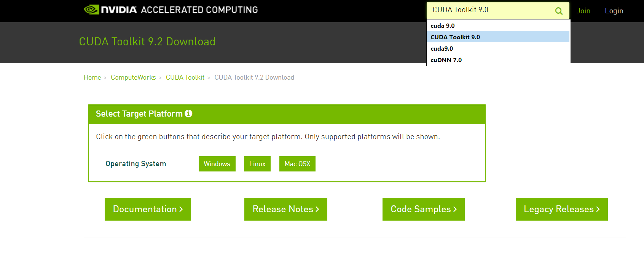Open the Legacy Releases button
The width and height of the screenshot is (644, 261).
click(x=562, y=209)
